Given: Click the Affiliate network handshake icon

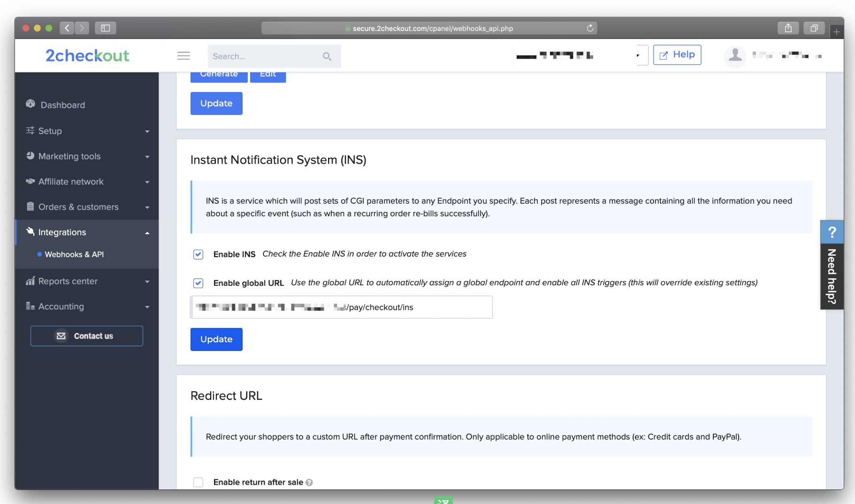Looking at the screenshot, I should pyautogui.click(x=31, y=181).
